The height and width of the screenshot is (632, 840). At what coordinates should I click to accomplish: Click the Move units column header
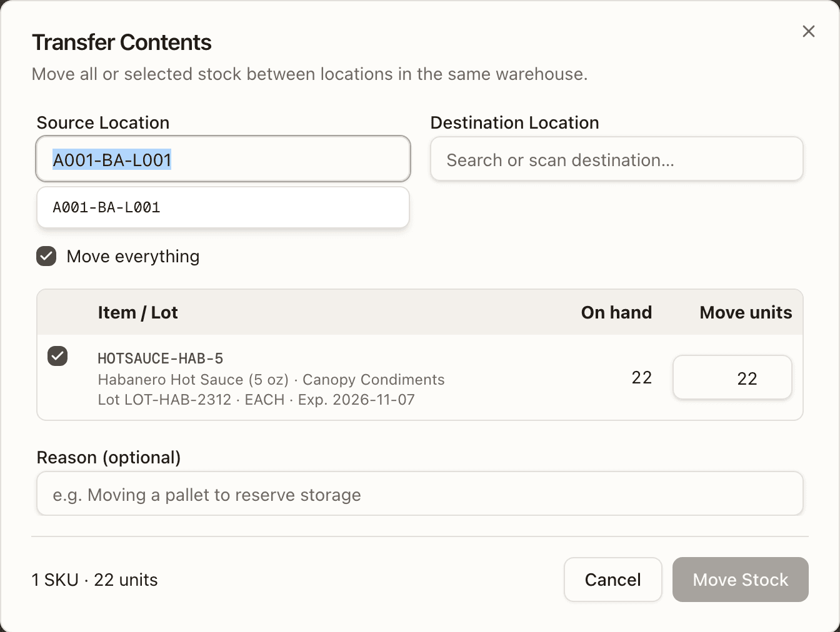746,312
